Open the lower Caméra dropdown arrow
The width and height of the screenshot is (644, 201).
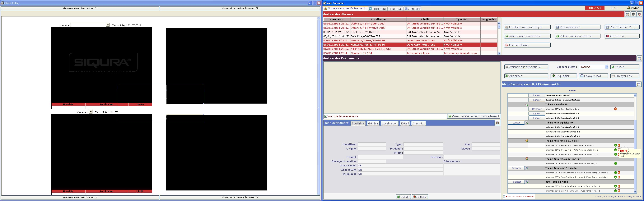91,112
